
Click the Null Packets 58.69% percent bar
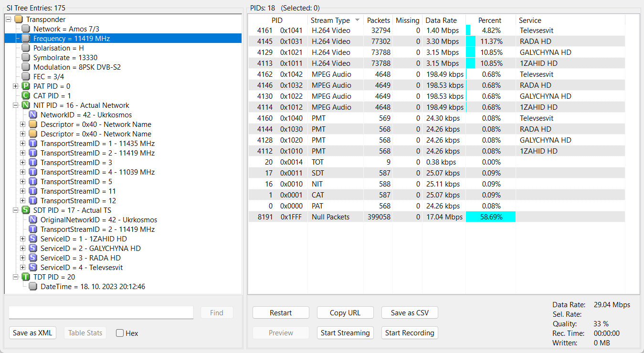pos(491,217)
